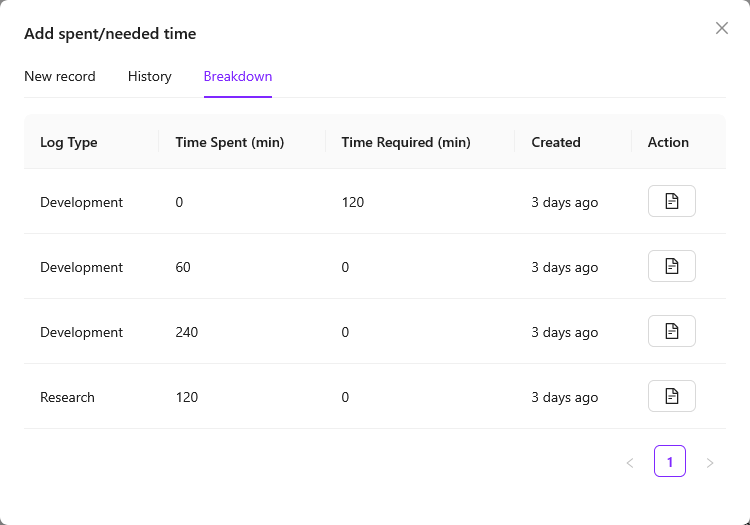Click the Created column header
Screen dimensions: 750x525
(x=556, y=142)
